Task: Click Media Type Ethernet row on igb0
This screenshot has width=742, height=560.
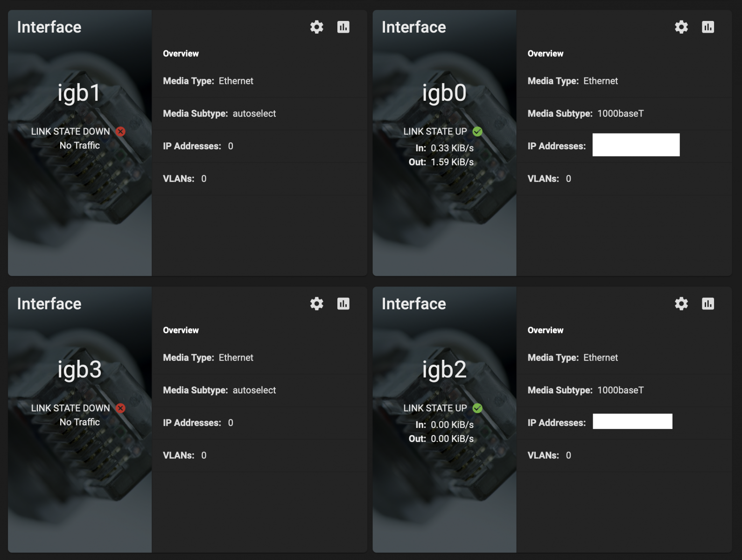Action: (624, 81)
